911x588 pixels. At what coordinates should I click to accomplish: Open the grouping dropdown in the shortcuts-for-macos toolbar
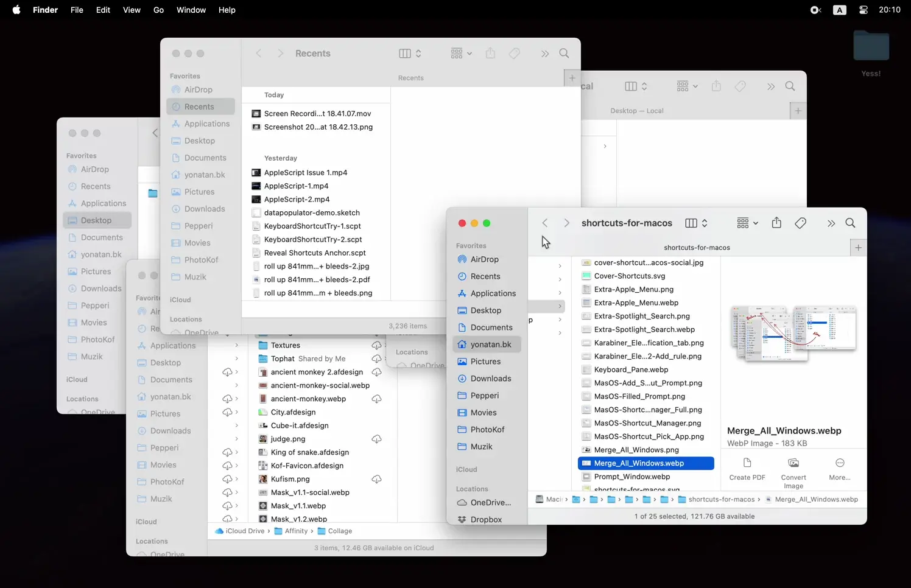click(747, 223)
